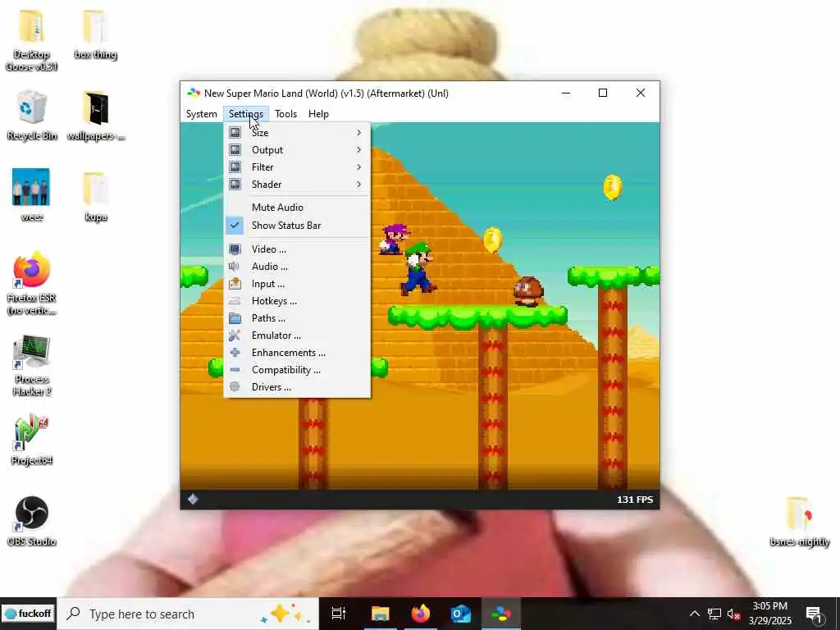Image resolution: width=840 pixels, height=630 pixels.
Task: Click the Size menu entry icon
Action: click(235, 132)
